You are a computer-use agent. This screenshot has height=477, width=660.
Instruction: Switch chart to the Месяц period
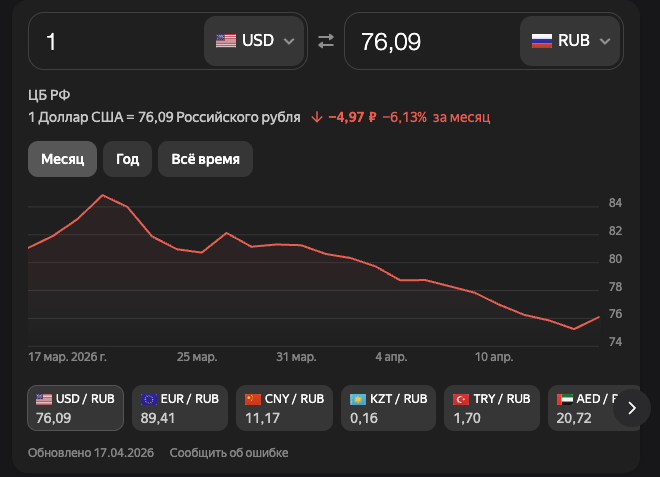coord(62,159)
